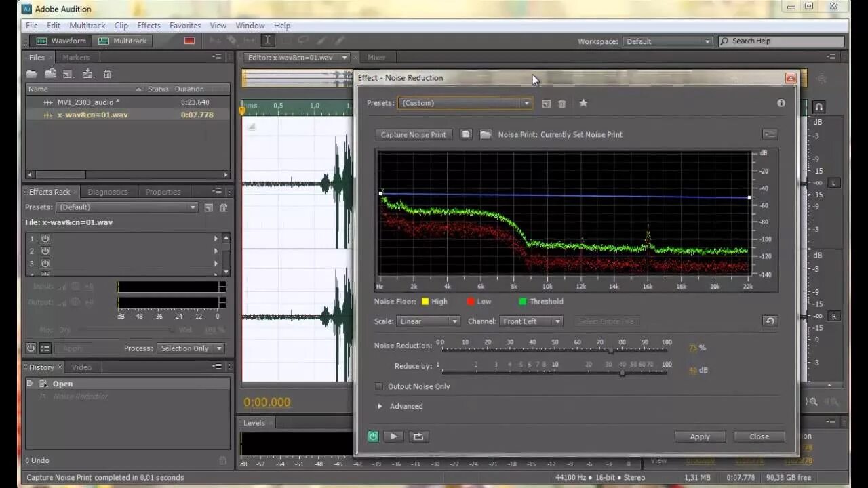The image size is (868, 488).
Task: Open the Mixer tab
Action: coord(376,58)
